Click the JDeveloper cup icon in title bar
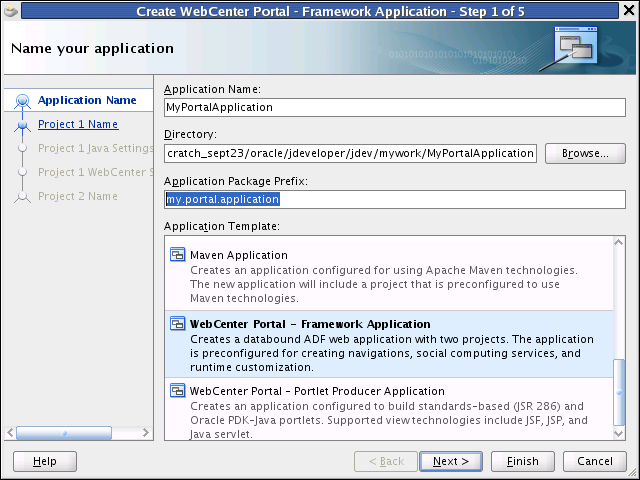 11,10
